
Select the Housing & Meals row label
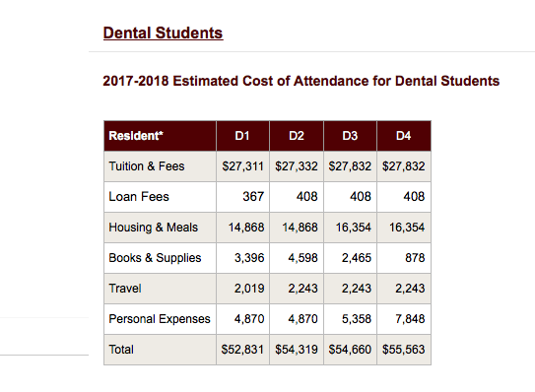point(153,228)
